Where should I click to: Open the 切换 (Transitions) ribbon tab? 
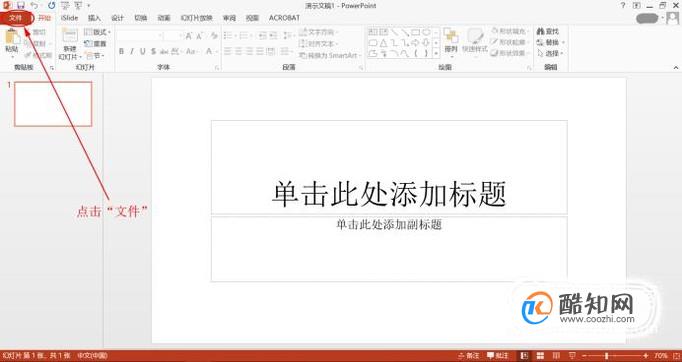(140, 18)
